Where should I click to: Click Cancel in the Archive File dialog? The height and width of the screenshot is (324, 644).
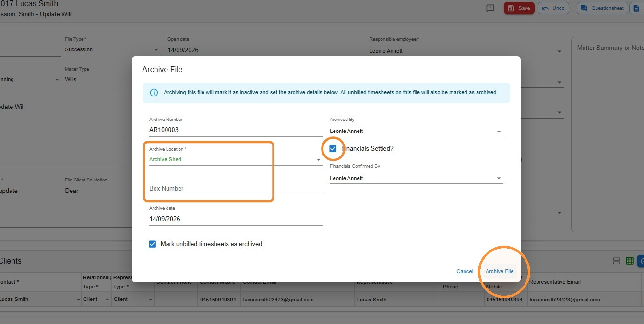tap(465, 272)
